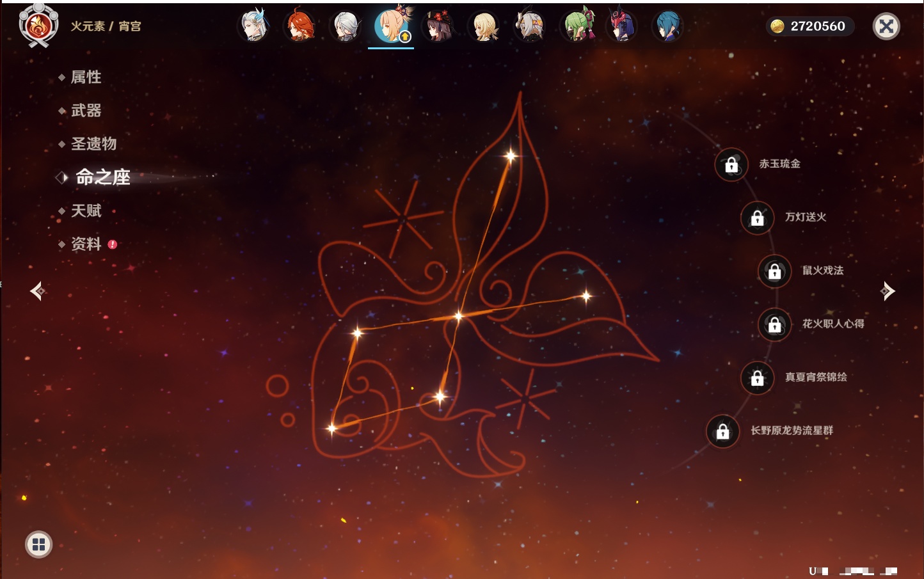This screenshot has height=579, width=924.
Task: Open the 属性 attributes menu
Action: (x=86, y=77)
